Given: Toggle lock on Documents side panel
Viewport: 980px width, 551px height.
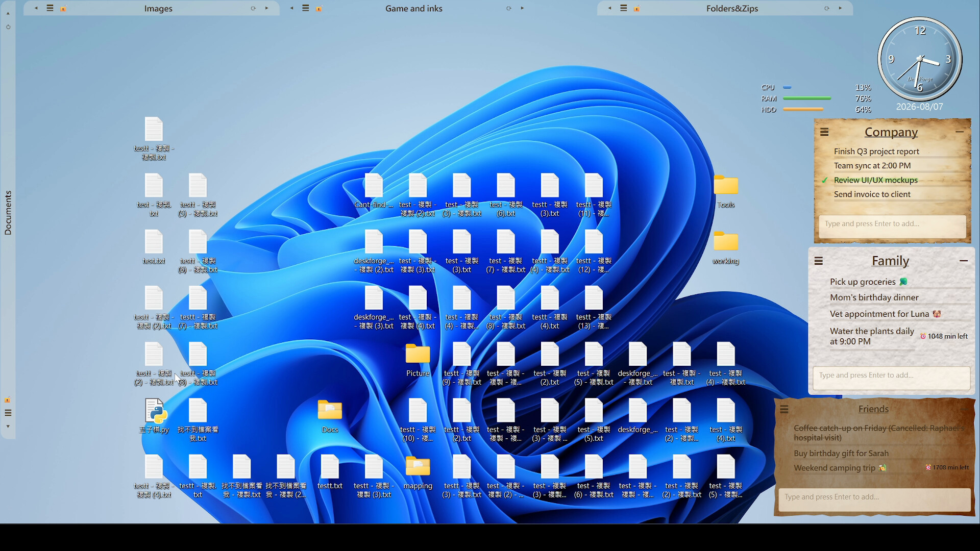Looking at the screenshot, I should point(8,400).
